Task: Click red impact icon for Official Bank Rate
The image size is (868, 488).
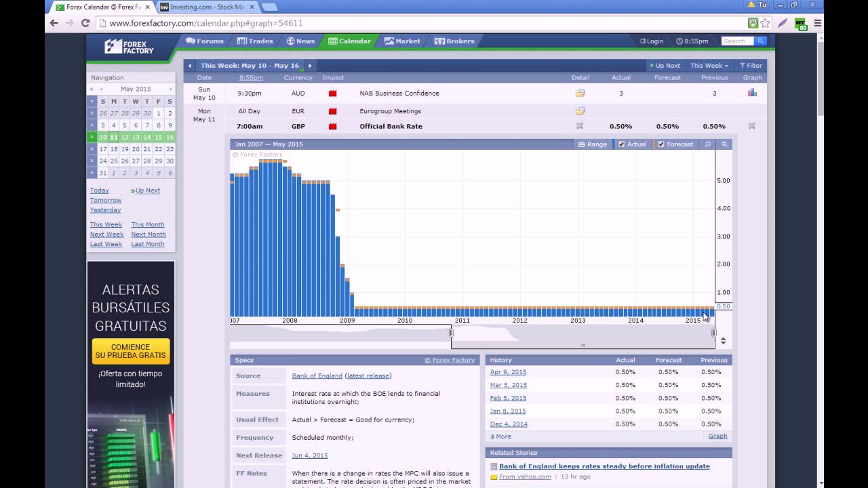Action: pos(333,126)
